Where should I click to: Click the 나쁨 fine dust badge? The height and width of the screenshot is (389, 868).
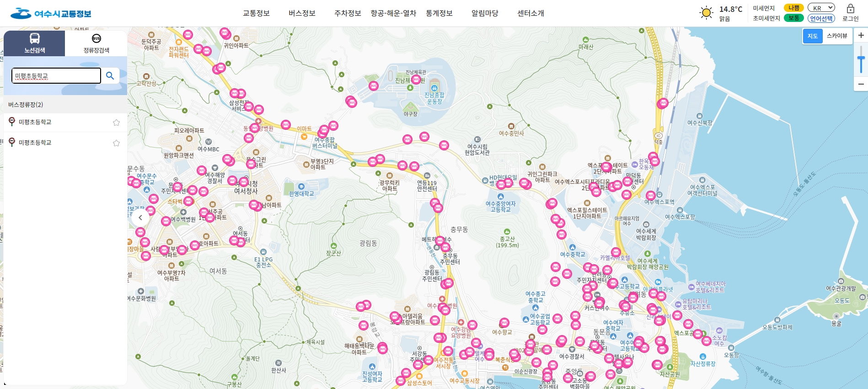(x=793, y=8)
